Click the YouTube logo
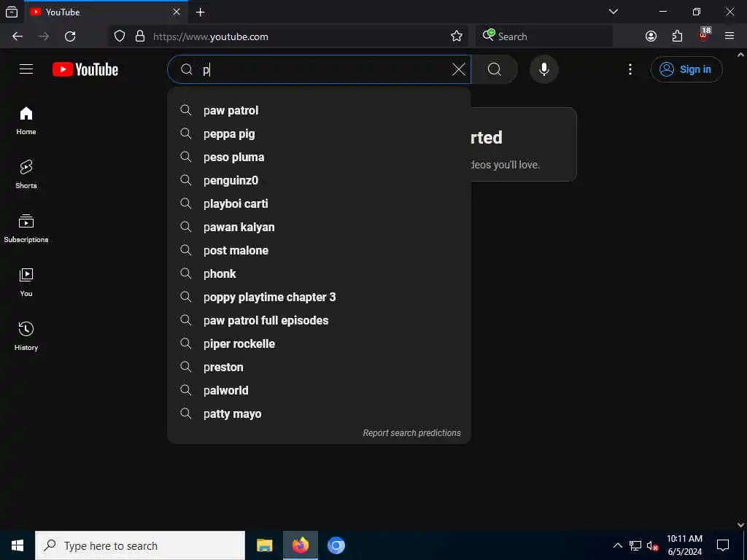747x560 pixels. (85, 69)
